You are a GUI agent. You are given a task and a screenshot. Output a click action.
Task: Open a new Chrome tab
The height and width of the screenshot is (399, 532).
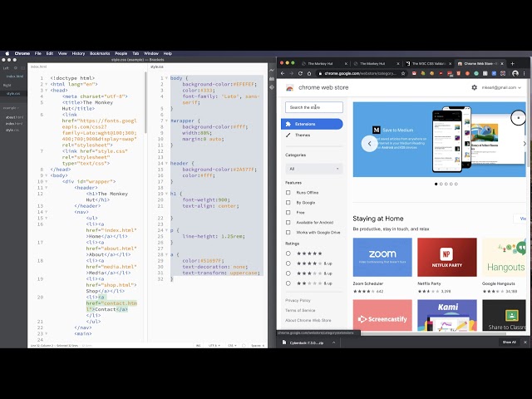[512, 63]
